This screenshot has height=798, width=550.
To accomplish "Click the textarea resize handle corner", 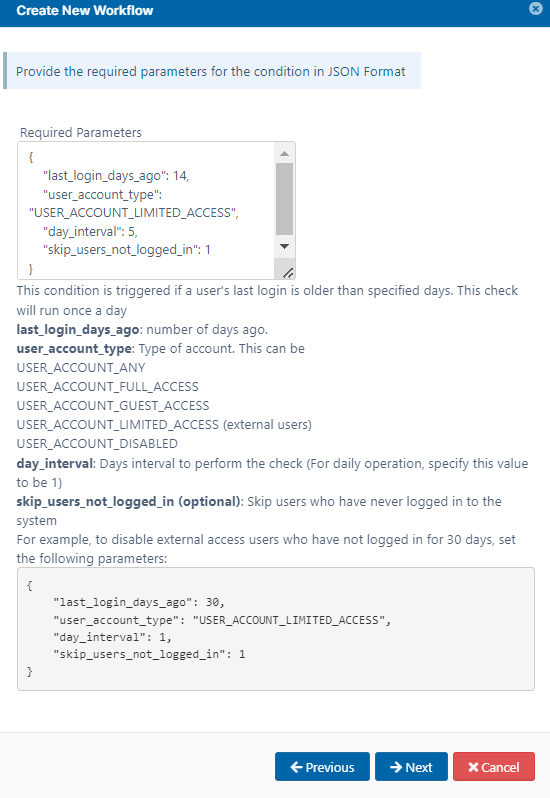I will point(287,272).
